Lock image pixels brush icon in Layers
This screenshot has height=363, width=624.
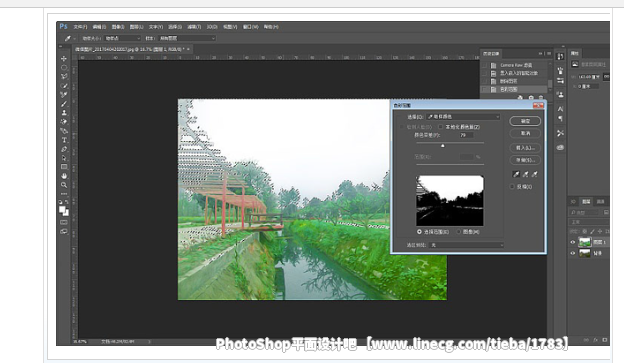[592, 231]
